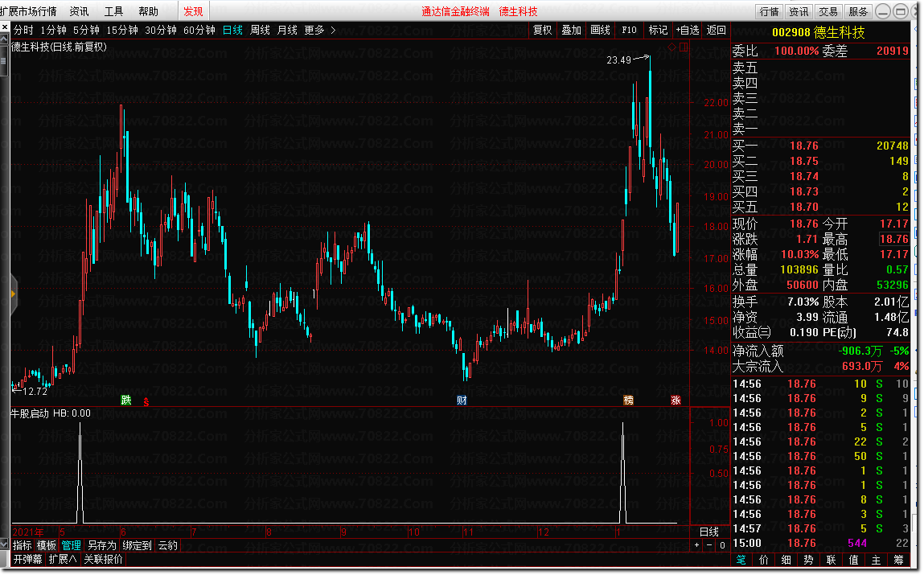
Task: Open the 工具 menu
Action: click(113, 11)
